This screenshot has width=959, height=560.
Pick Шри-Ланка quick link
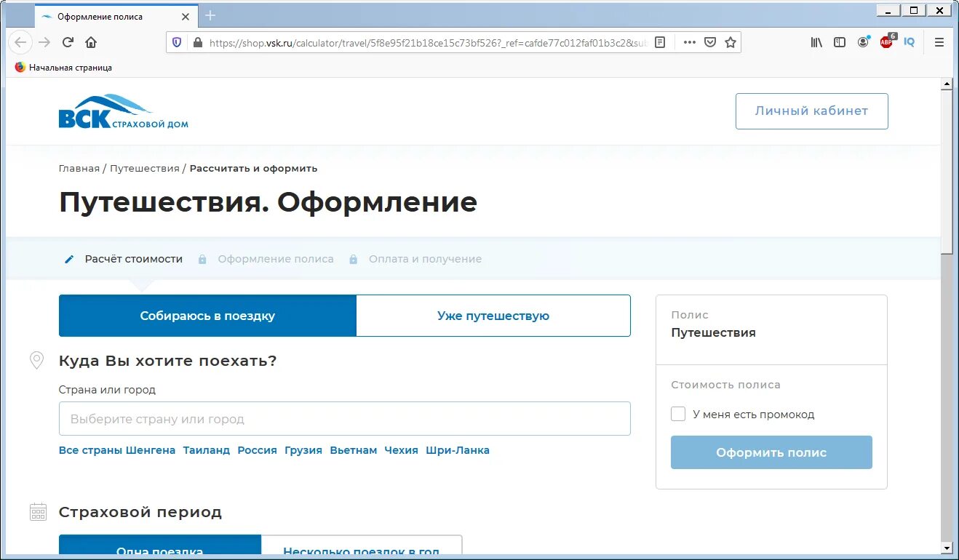[x=458, y=450]
